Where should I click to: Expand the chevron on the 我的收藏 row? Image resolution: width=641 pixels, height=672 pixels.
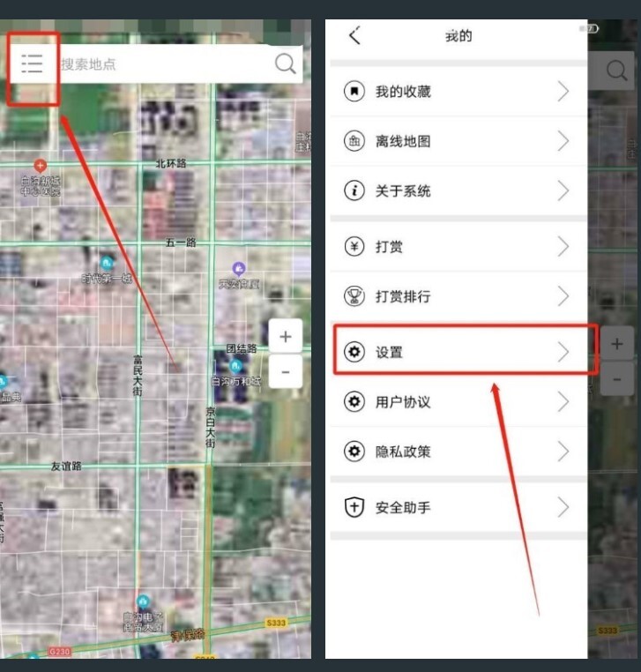coord(563,92)
